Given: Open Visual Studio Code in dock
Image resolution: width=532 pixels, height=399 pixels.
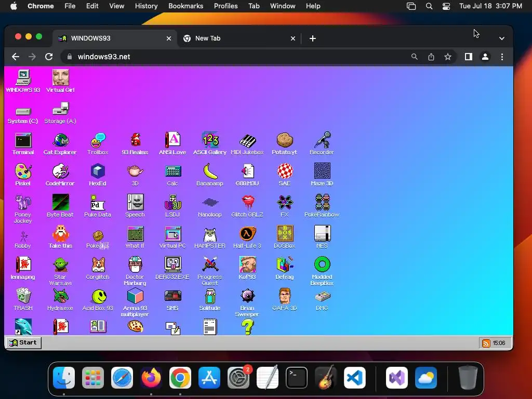Looking at the screenshot, I should (354, 377).
